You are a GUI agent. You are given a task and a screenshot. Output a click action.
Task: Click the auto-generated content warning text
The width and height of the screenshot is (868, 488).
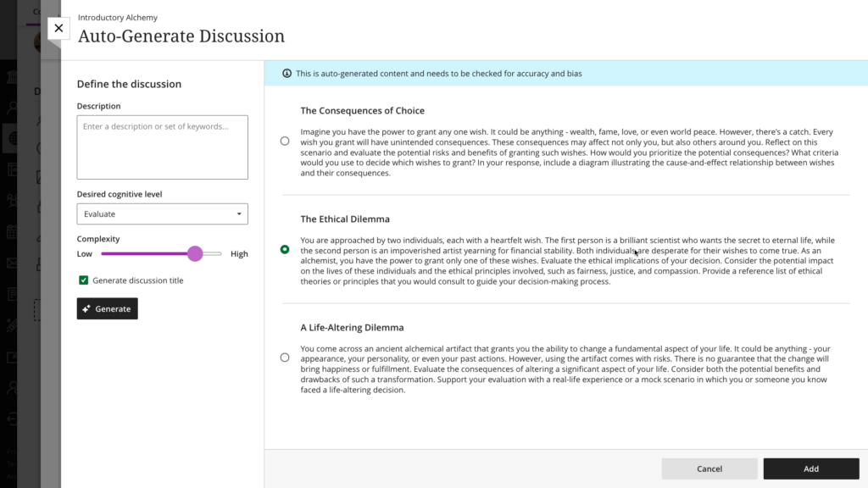[x=438, y=74]
